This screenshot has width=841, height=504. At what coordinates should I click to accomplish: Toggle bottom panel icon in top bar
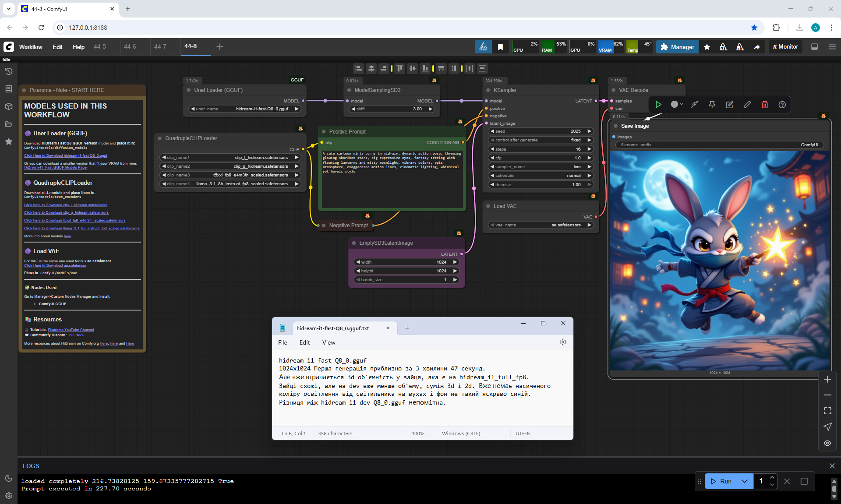814,47
